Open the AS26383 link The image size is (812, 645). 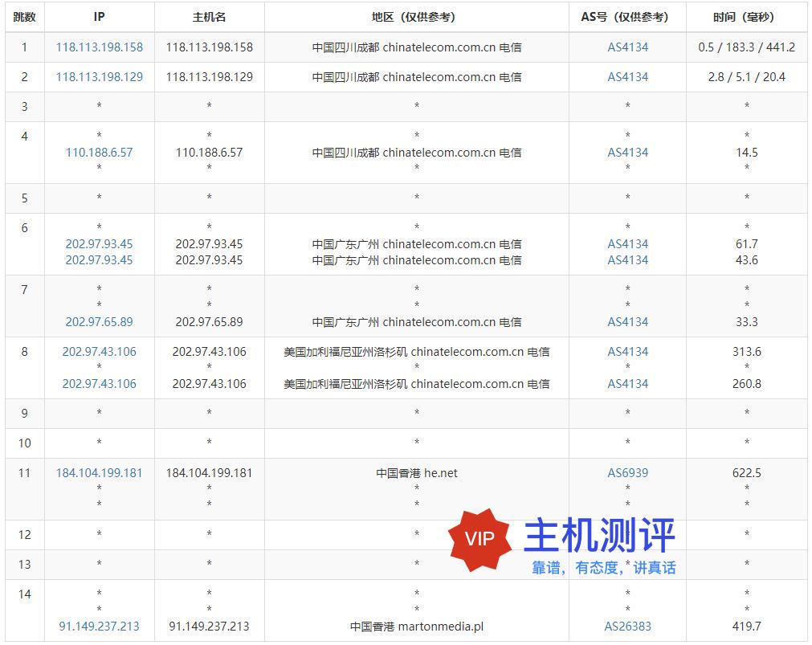click(x=627, y=627)
